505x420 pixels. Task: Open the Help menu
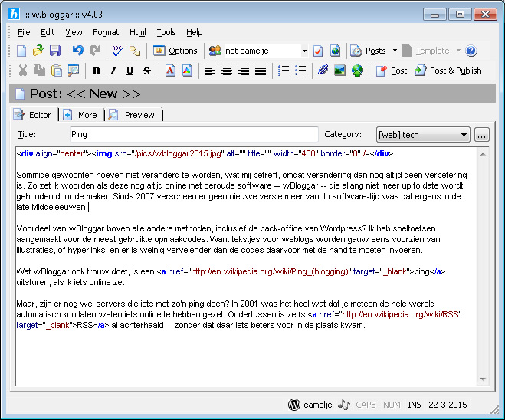click(x=194, y=32)
